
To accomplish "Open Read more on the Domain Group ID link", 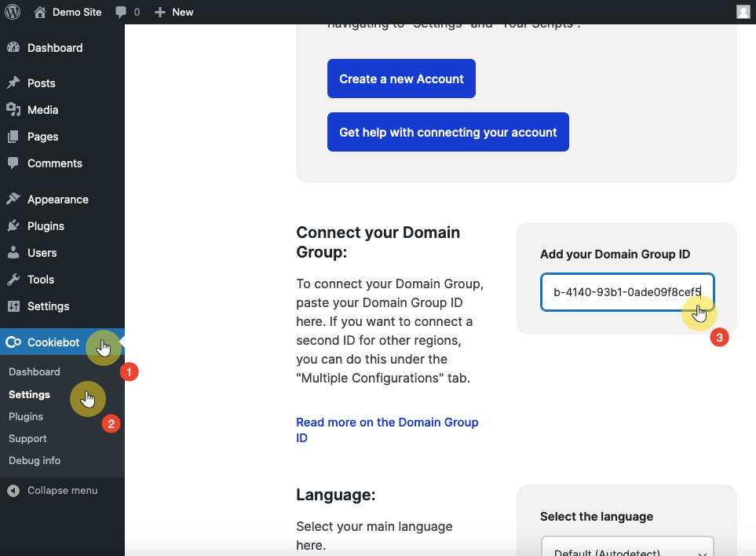I will click(x=387, y=430).
